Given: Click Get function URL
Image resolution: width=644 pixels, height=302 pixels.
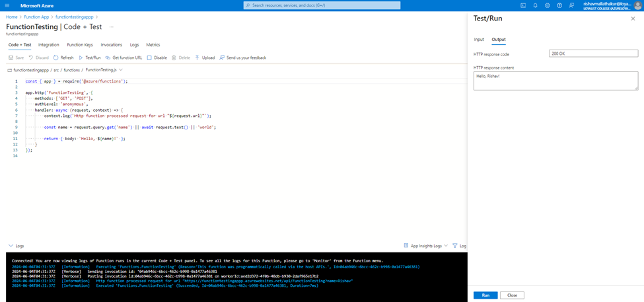Looking at the screenshot, I should pos(124,58).
